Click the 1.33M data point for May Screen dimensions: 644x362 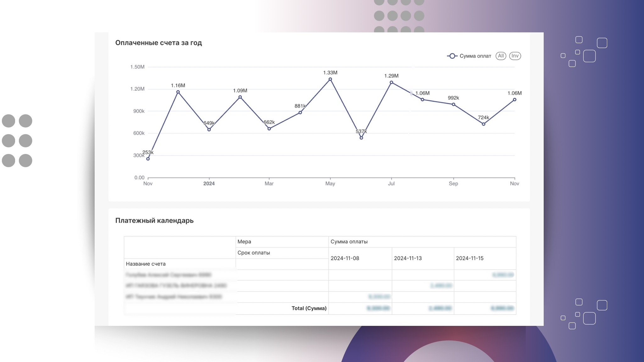click(x=330, y=80)
